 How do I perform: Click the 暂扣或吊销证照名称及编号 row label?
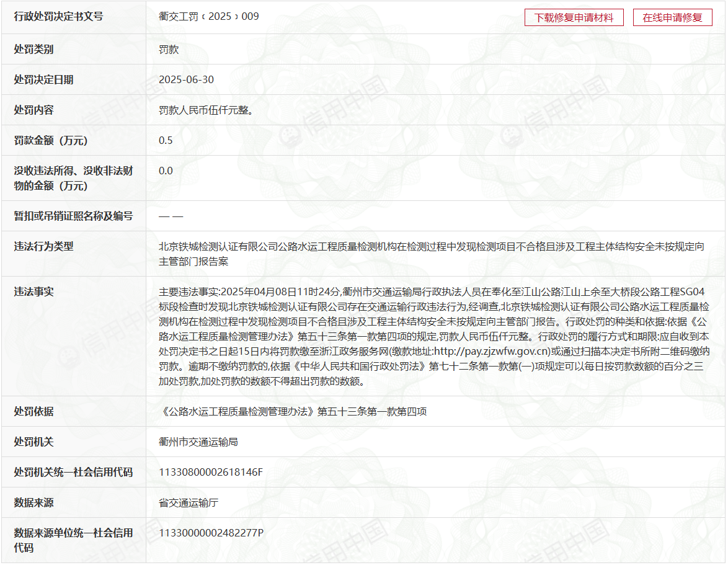click(73, 216)
